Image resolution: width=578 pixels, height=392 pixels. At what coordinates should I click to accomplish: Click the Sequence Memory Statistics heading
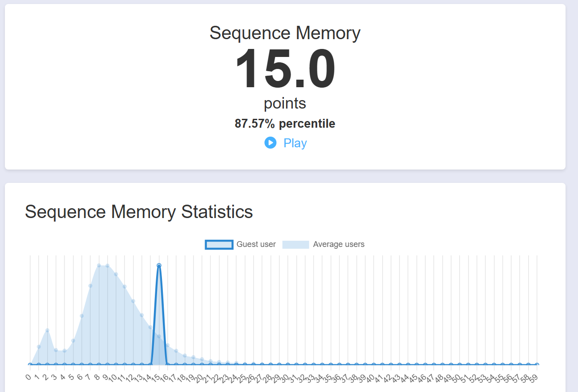(139, 212)
